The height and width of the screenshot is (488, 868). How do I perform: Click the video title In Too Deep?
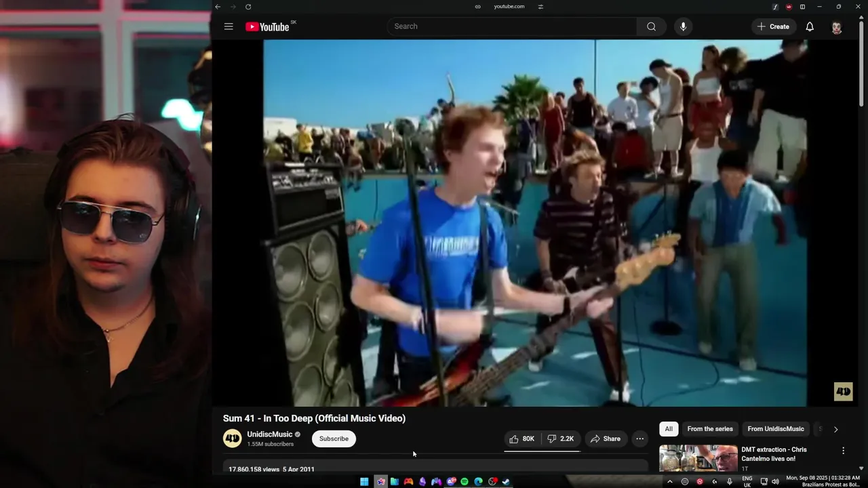point(314,418)
